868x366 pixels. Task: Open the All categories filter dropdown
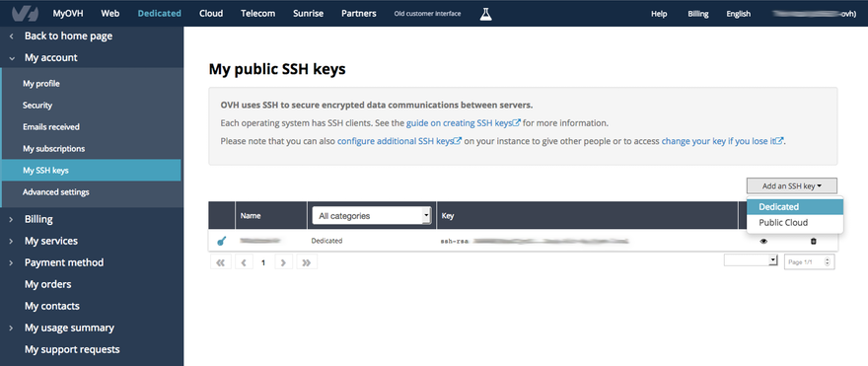372,216
